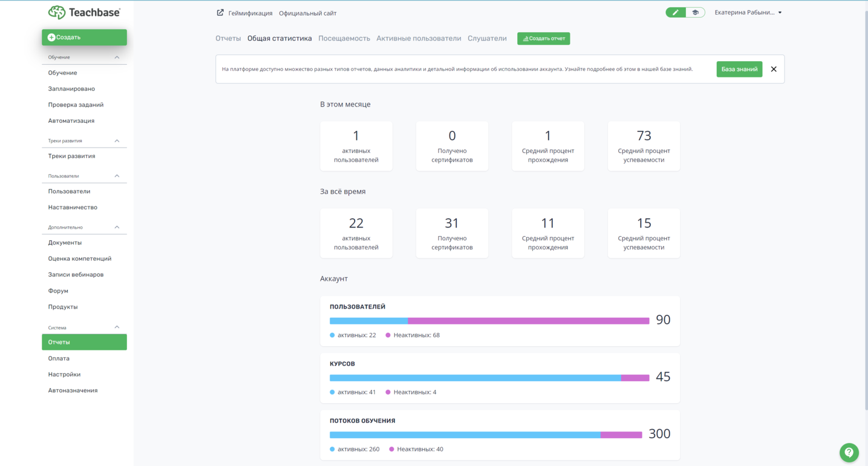The height and width of the screenshot is (466, 868).
Task: Click the 'Неактивных: 4' courses legend
Action: (x=411, y=392)
